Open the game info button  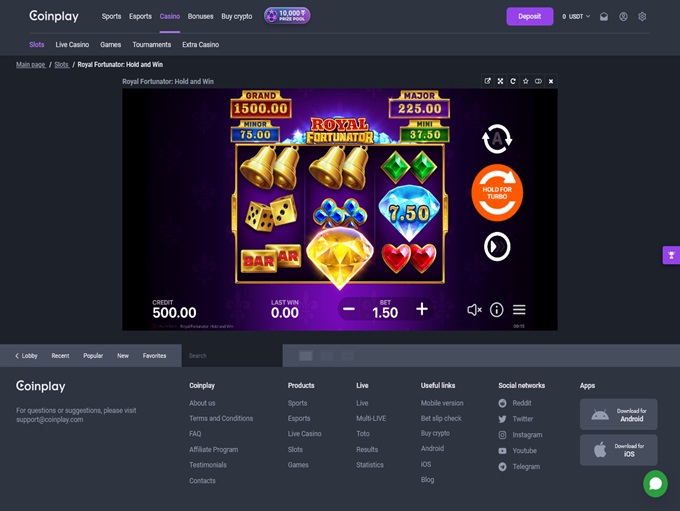click(496, 310)
